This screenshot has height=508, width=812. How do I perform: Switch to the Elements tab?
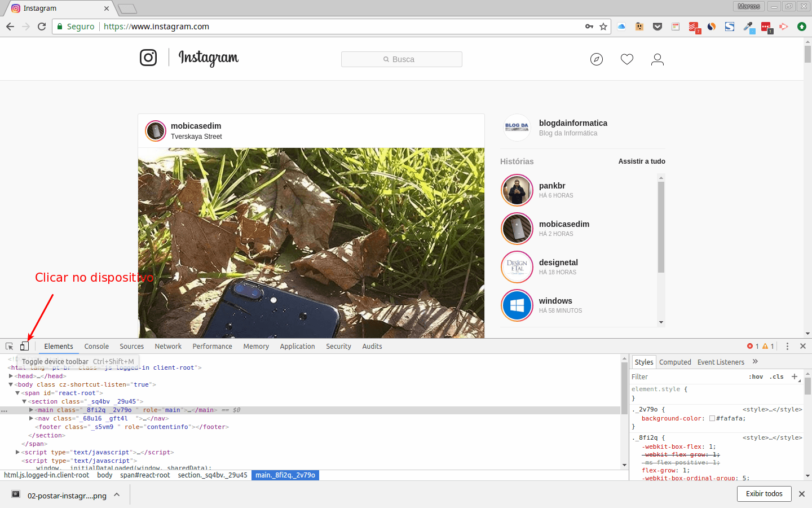click(59, 346)
